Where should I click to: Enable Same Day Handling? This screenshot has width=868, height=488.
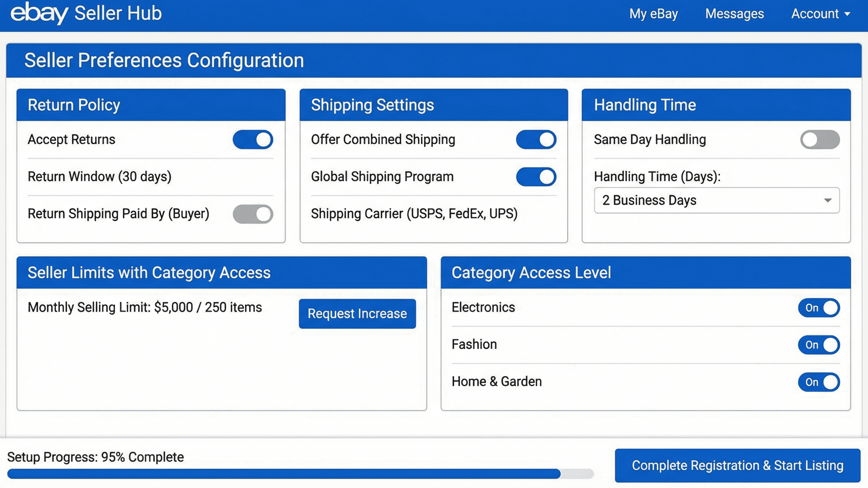tap(820, 139)
